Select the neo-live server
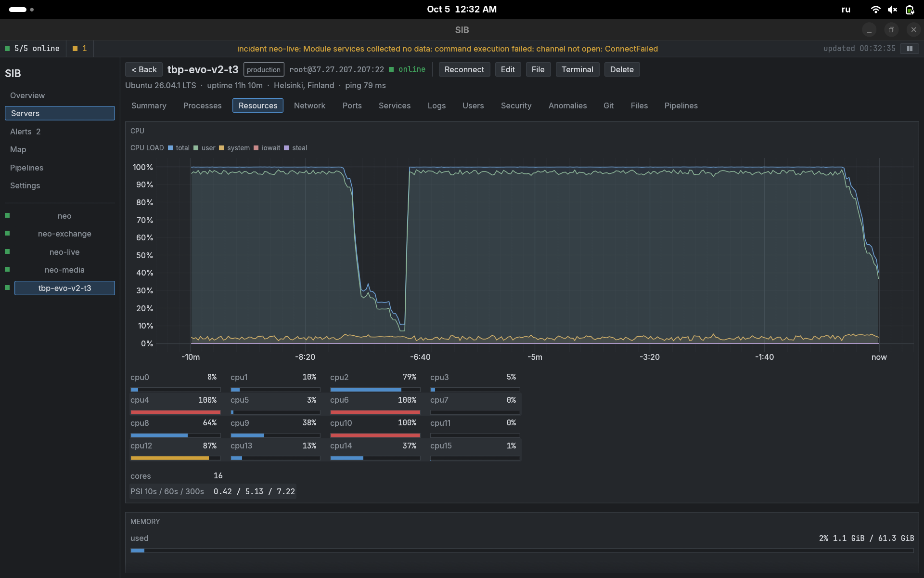This screenshot has width=924, height=578. (64, 252)
